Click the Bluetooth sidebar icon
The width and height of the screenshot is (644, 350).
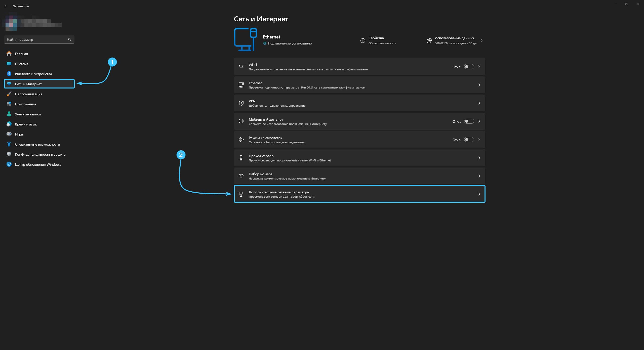9,74
